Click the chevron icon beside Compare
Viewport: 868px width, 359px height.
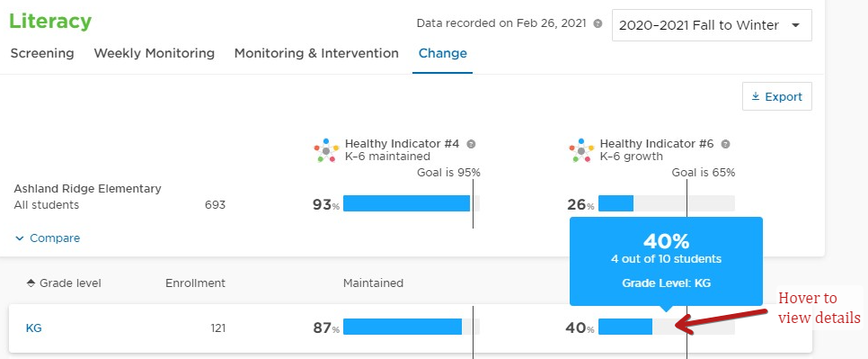20,238
